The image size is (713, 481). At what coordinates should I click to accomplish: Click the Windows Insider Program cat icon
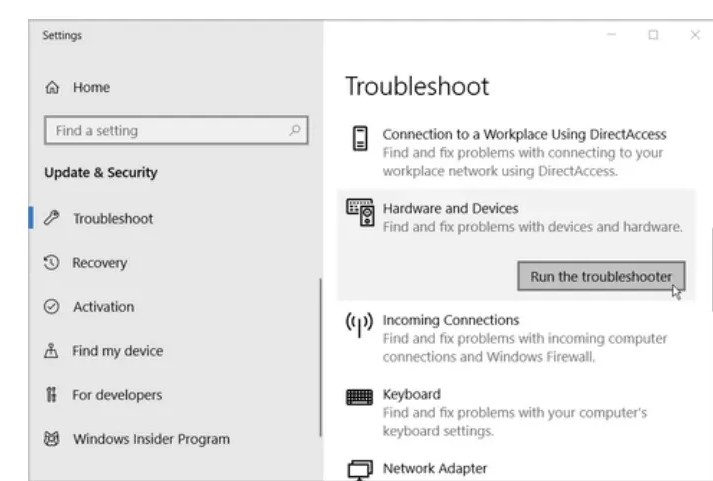pyautogui.click(x=51, y=439)
